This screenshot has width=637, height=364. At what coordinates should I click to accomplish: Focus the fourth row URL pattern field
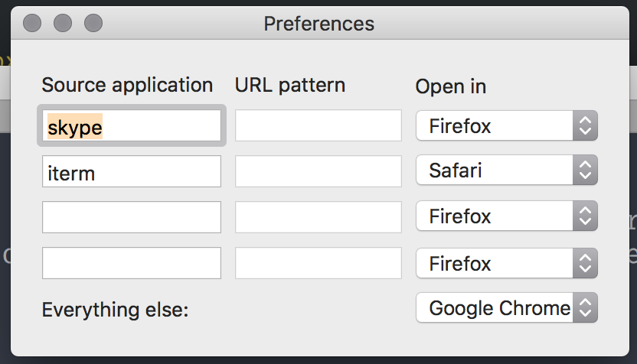(318, 263)
